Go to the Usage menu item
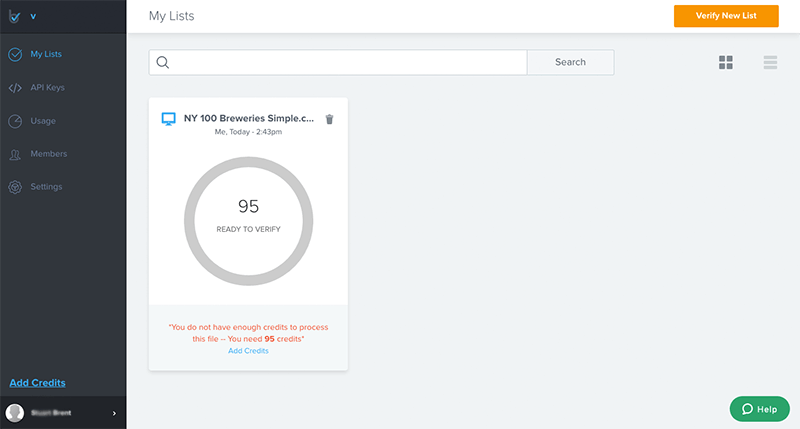The width and height of the screenshot is (800, 429). coord(43,121)
